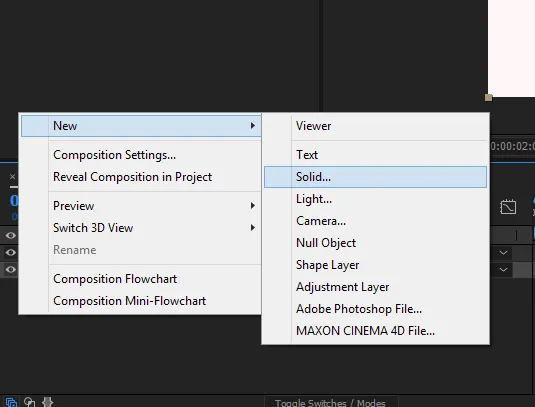Open the lower layer row dropdown chevron

click(x=503, y=270)
